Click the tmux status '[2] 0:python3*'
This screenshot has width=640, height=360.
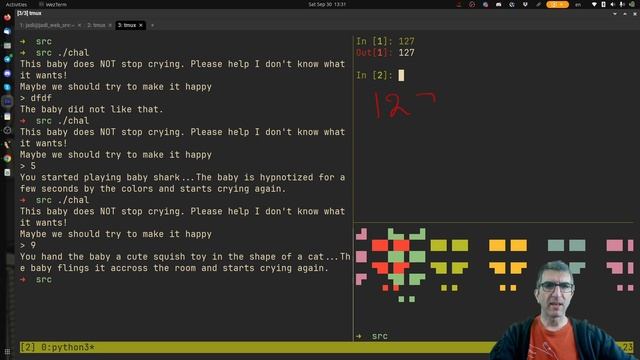click(57, 347)
